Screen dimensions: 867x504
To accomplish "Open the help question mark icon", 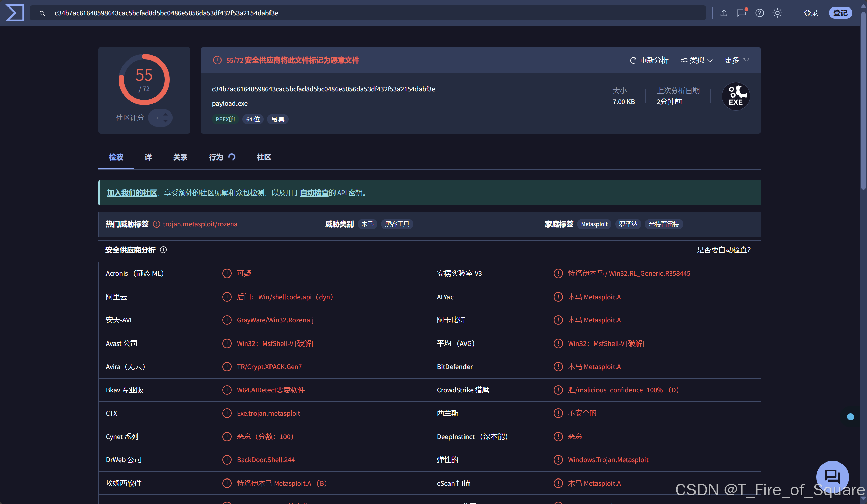I will [x=759, y=13].
